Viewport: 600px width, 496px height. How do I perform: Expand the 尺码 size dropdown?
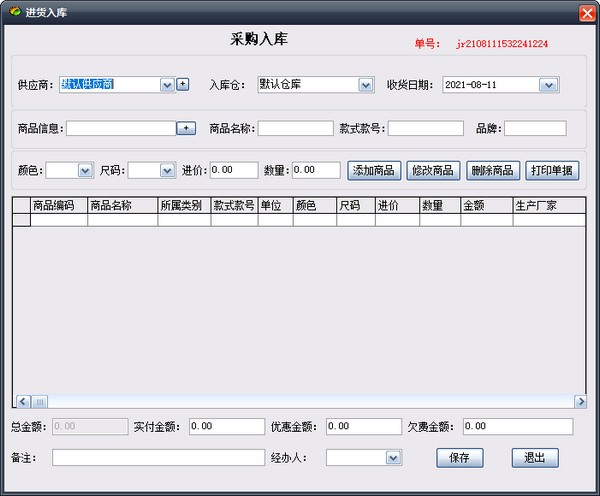[x=166, y=171]
